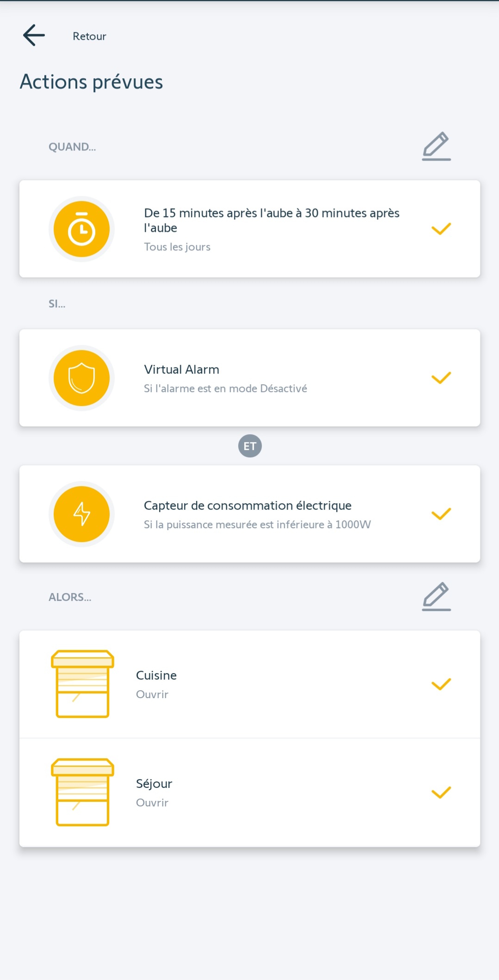Tap the lightning bolt power sensor icon
Screen dimensions: 499x980
coord(81,514)
